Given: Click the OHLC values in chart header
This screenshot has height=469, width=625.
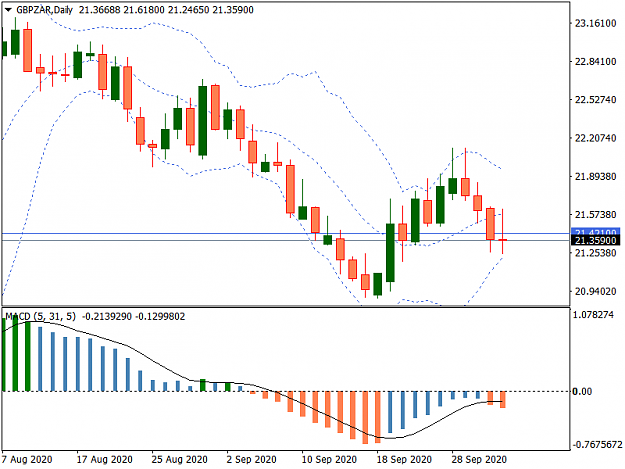Looking at the screenshot, I should pos(166,10).
